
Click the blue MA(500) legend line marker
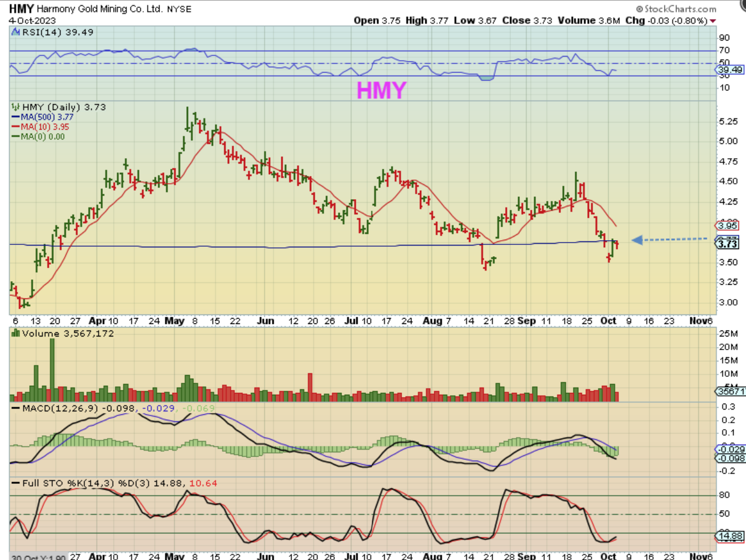[16, 118]
